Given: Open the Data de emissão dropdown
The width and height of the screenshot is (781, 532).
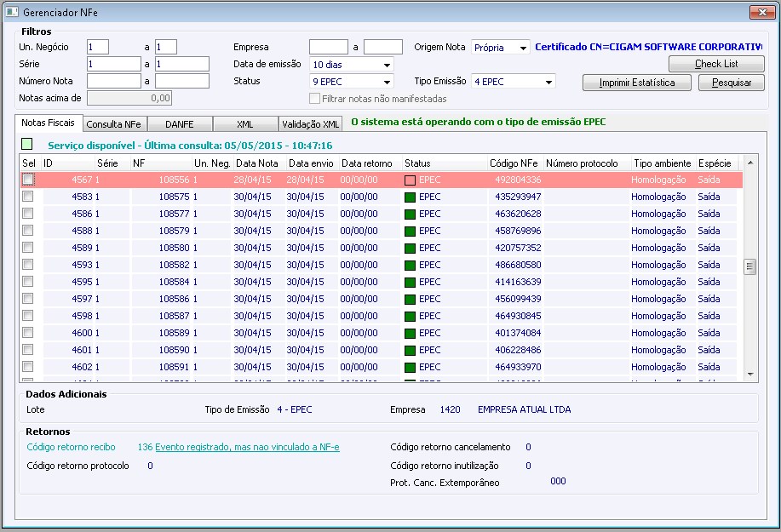Looking at the screenshot, I should (x=388, y=65).
